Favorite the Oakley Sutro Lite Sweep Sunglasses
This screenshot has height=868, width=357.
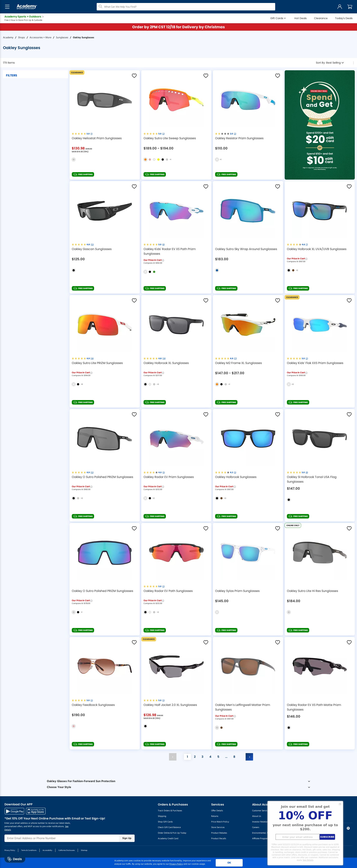[206, 76]
